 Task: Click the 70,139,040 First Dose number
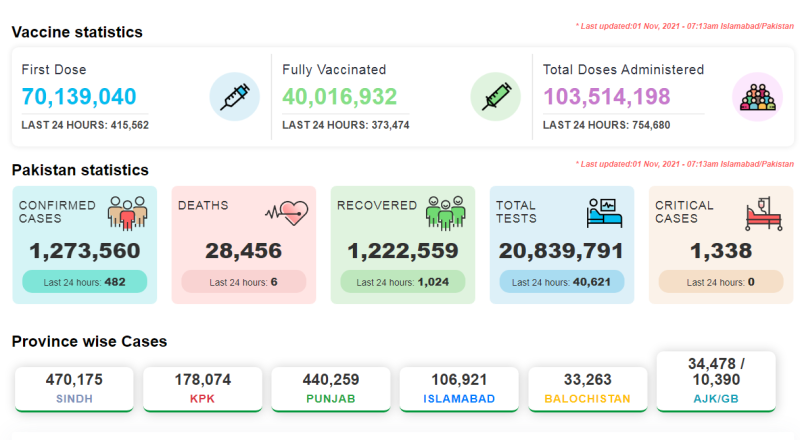coord(79,97)
